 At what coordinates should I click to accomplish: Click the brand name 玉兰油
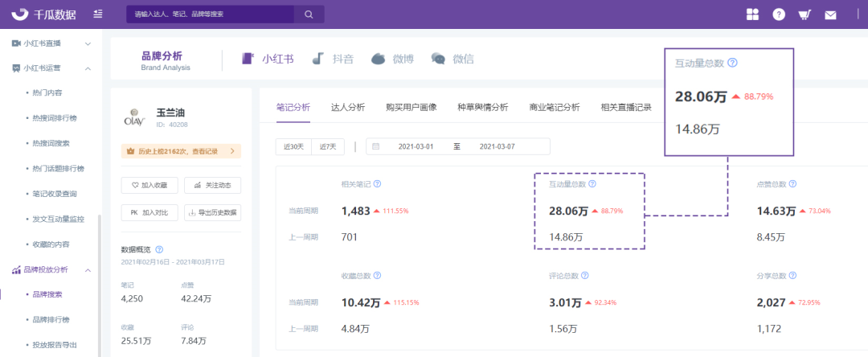point(170,113)
